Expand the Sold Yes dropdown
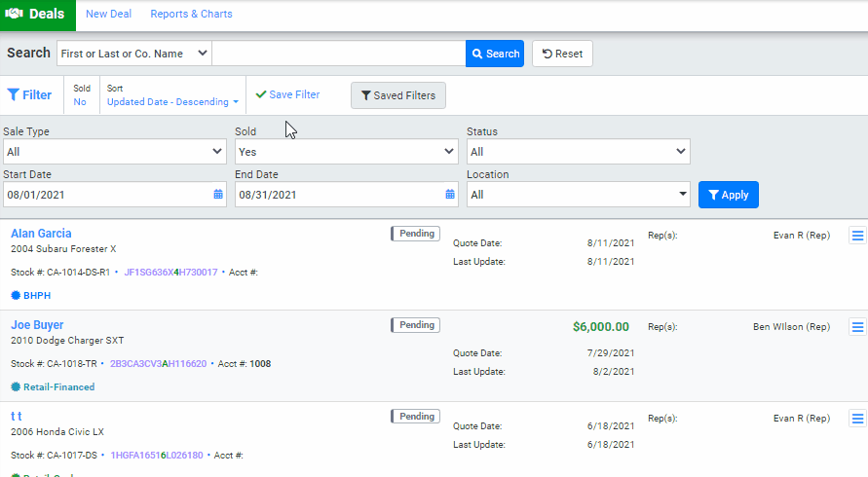The image size is (868, 477). pyautogui.click(x=347, y=152)
